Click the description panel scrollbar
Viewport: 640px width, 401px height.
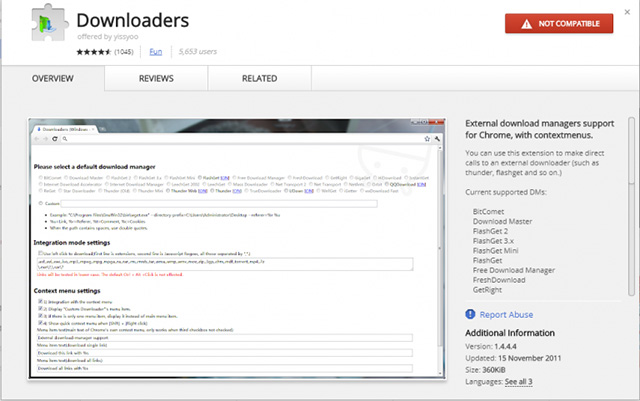pyautogui.click(x=631, y=206)
